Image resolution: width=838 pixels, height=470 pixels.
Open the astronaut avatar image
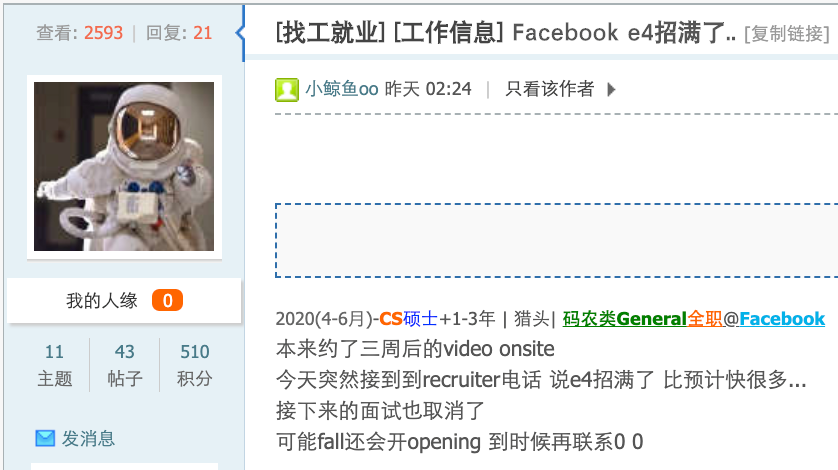[124, 166]
